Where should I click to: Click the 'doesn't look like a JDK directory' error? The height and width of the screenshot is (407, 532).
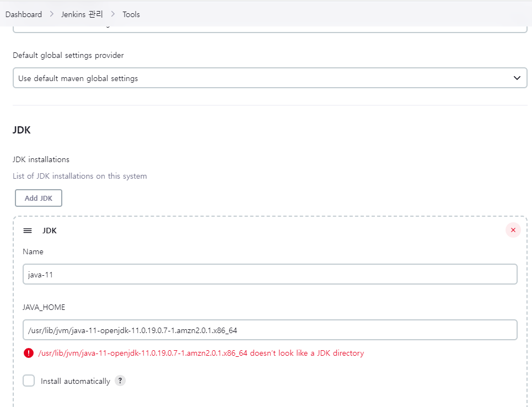201,353
